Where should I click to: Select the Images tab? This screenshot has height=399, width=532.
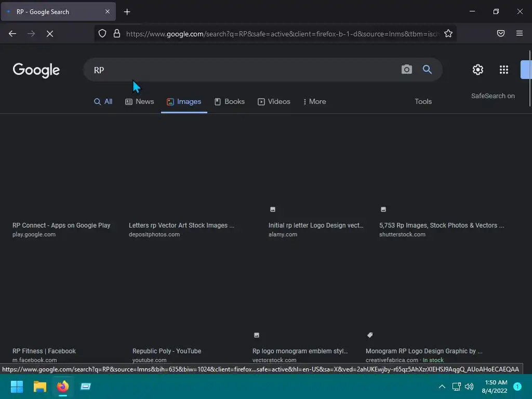tap(184, 101)
